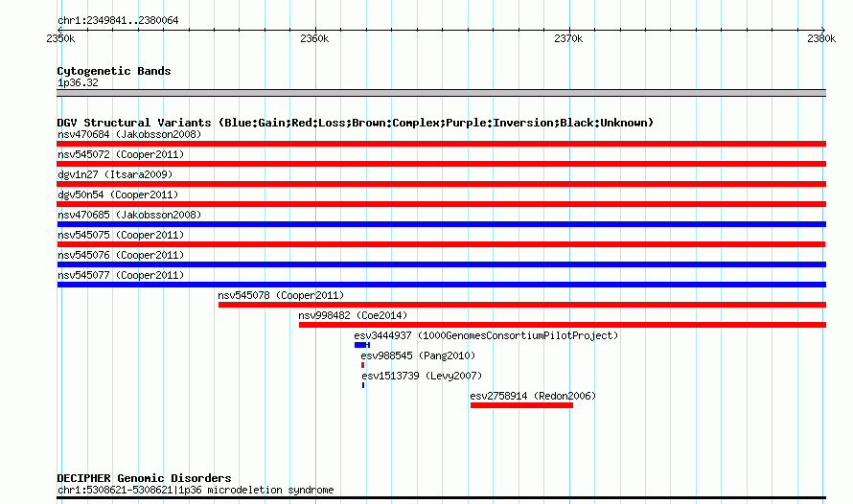This screenshot has width=853, height=504.
Task: Select the red bar under nsv998482
Action: pyautogui.click(x=563, y=325)
